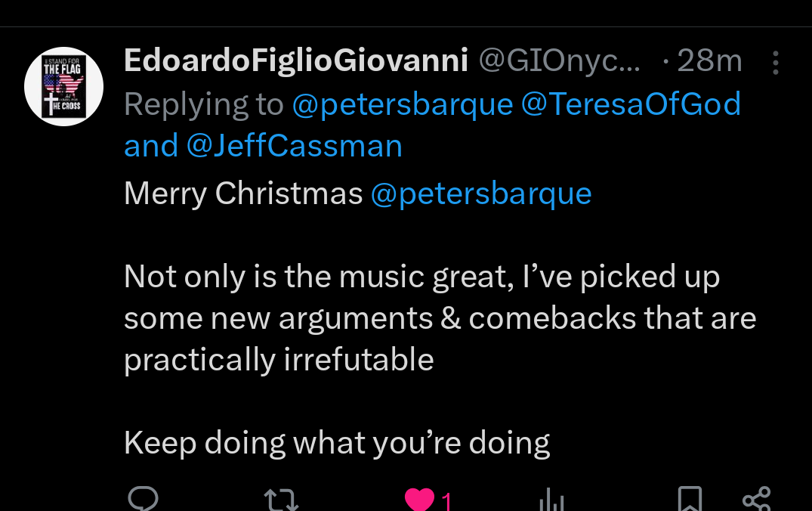
Task: Click the like count number 1
Action: coord(446,500)
